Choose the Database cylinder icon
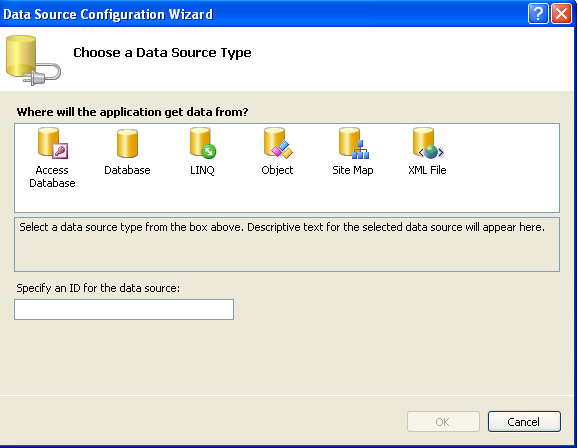Image resolution: width=578 pixels, height=448 pixels. pyautogui.click(x=128, y=143)
